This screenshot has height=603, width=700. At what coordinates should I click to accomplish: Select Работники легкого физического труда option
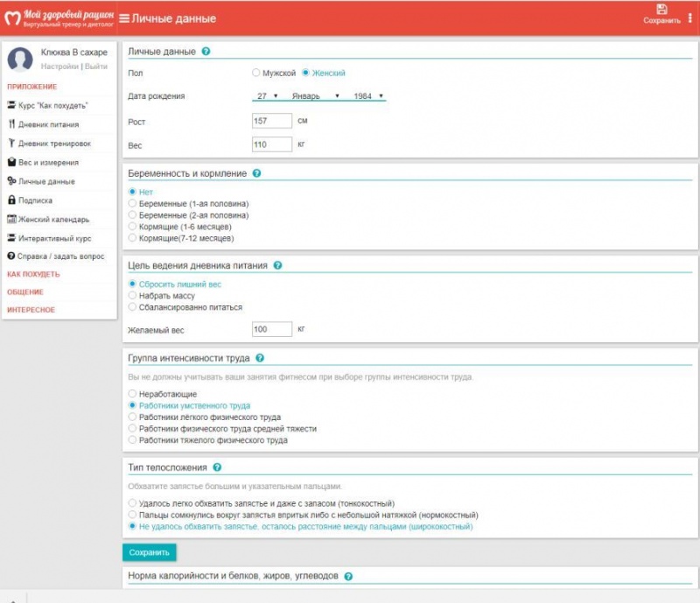132,417
